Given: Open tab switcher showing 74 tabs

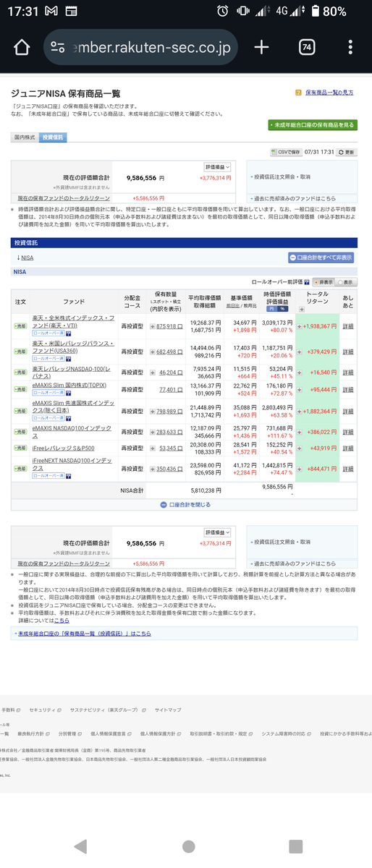Looking at the screenshot, I should pos(307,48).
